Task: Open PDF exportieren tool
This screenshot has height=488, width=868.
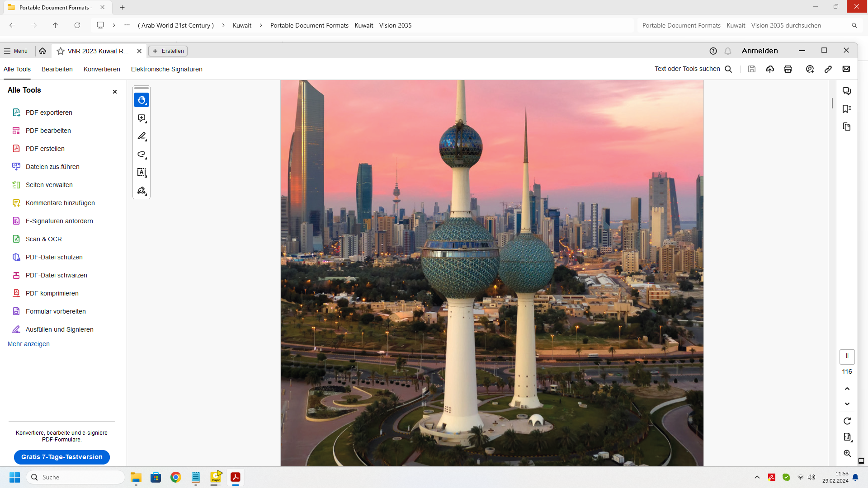Action: tap(49, 113)
